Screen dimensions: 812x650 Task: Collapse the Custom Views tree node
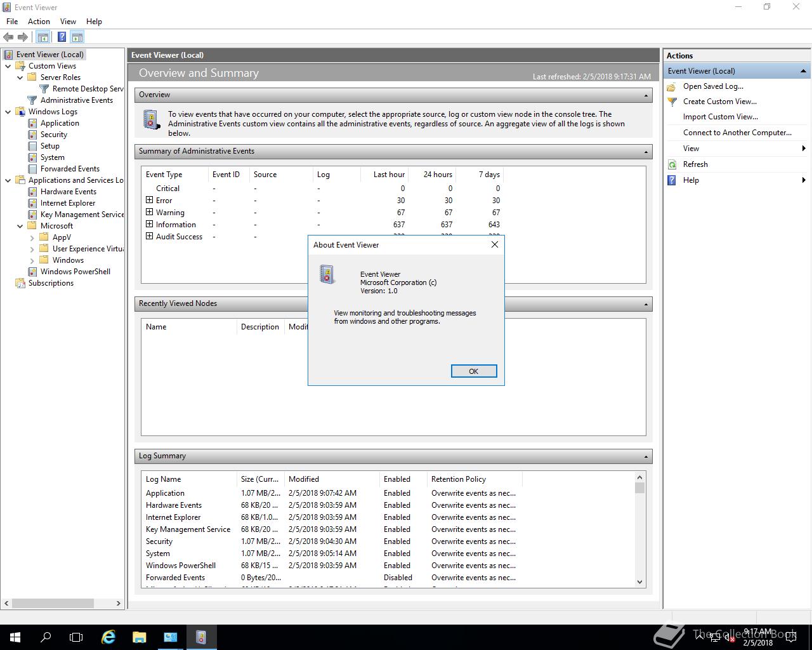(8, 66)
